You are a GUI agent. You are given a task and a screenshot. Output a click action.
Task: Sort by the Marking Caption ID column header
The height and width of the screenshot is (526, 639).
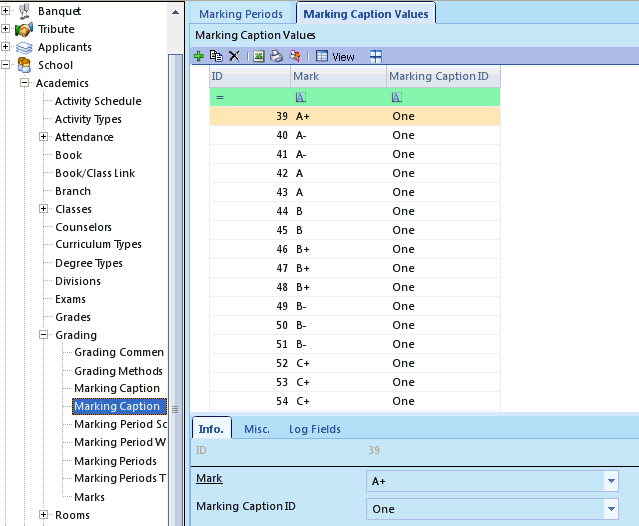[443, 76]
